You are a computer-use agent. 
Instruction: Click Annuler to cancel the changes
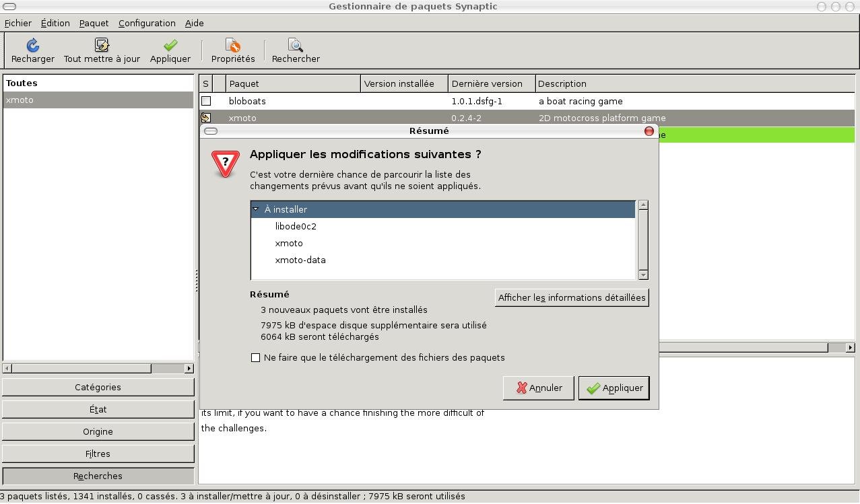pos(539,388)
